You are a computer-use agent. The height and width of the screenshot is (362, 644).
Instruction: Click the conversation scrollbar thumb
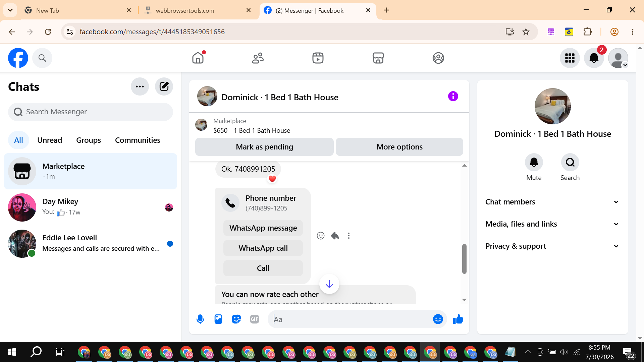click(464, 259)
